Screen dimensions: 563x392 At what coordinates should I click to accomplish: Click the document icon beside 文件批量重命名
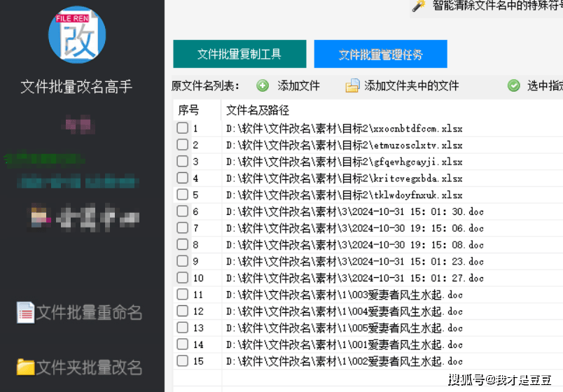(x=26, y=312)
